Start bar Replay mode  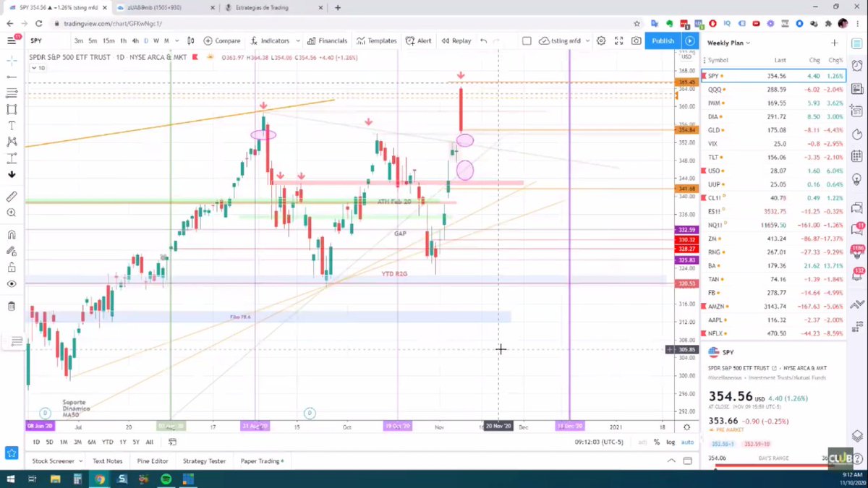[x=456, y=41]
